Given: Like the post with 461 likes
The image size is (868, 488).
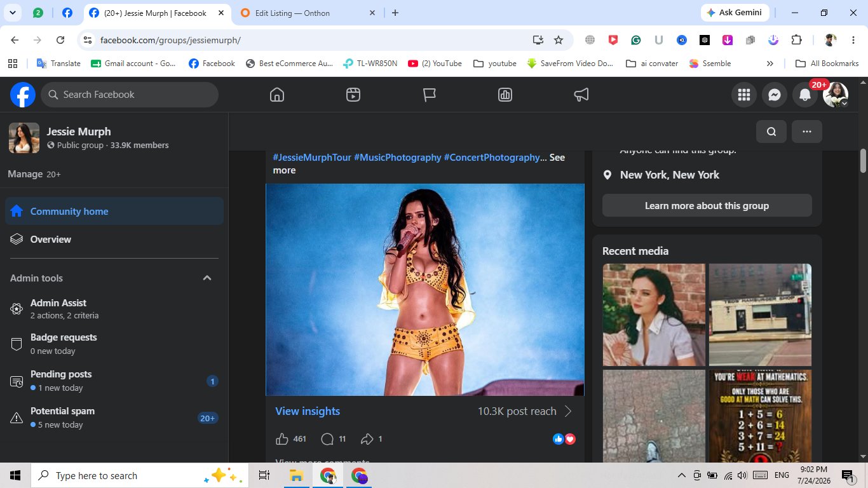Looking at the screenshot, I should point(282,439).
